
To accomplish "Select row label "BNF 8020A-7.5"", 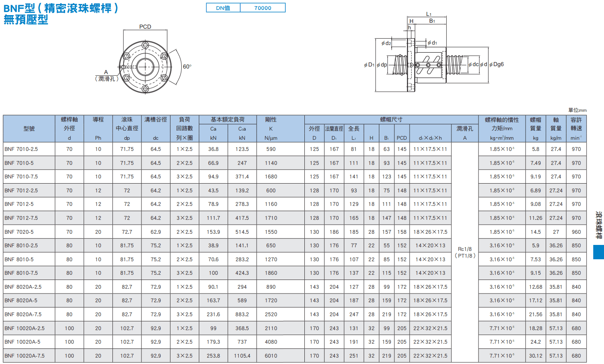I will coord(23,314).
